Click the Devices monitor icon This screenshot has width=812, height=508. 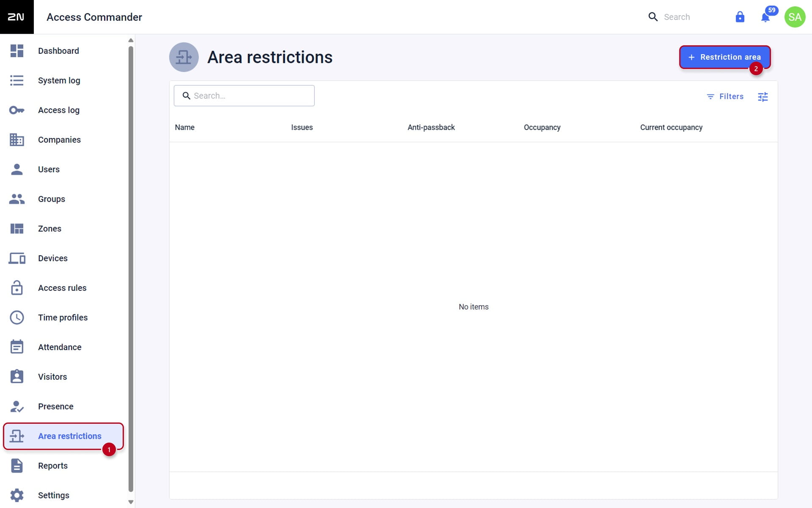click(x=17, y=258)
